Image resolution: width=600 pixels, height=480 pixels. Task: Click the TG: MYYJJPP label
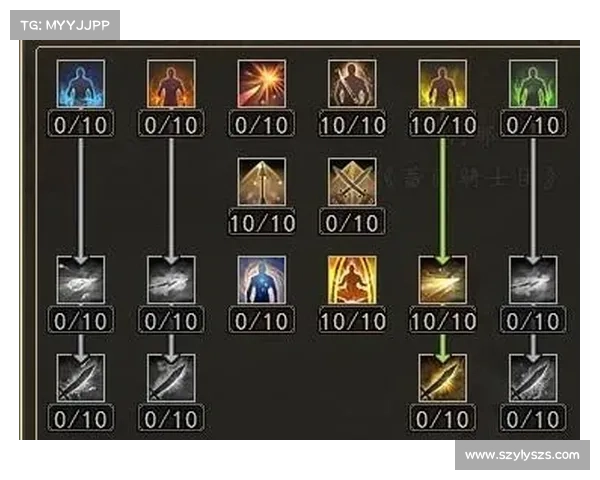[x=65, y=25]
